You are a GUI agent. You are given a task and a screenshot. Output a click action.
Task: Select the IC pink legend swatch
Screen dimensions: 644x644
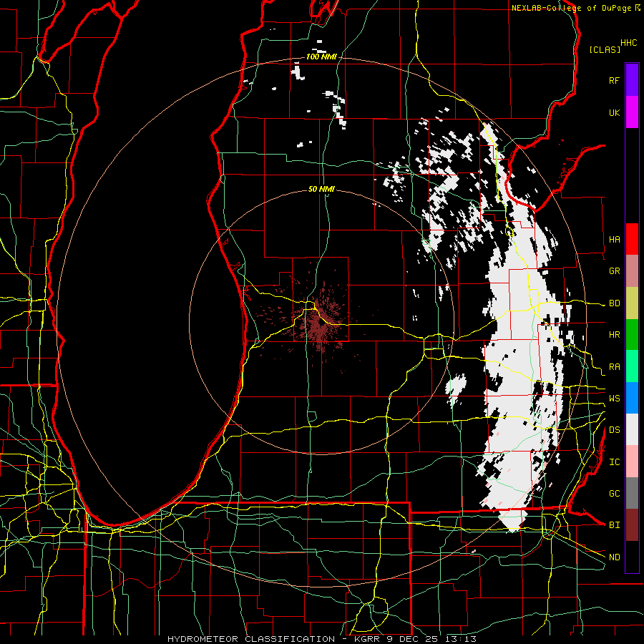tap(632, 462)
